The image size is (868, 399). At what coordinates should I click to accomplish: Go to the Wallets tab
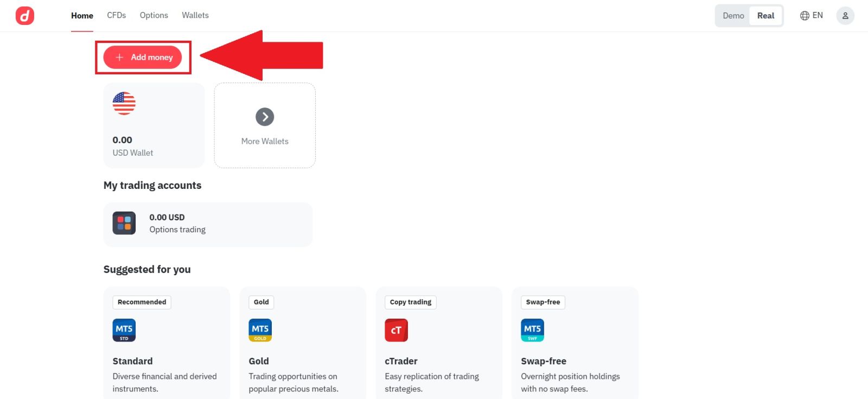click(195, 15)
